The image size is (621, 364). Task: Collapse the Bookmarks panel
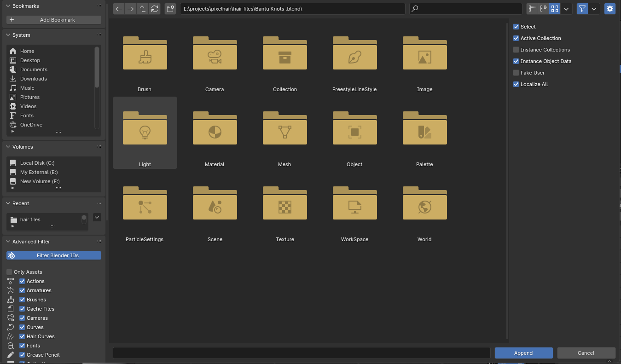tap(8, 6)
